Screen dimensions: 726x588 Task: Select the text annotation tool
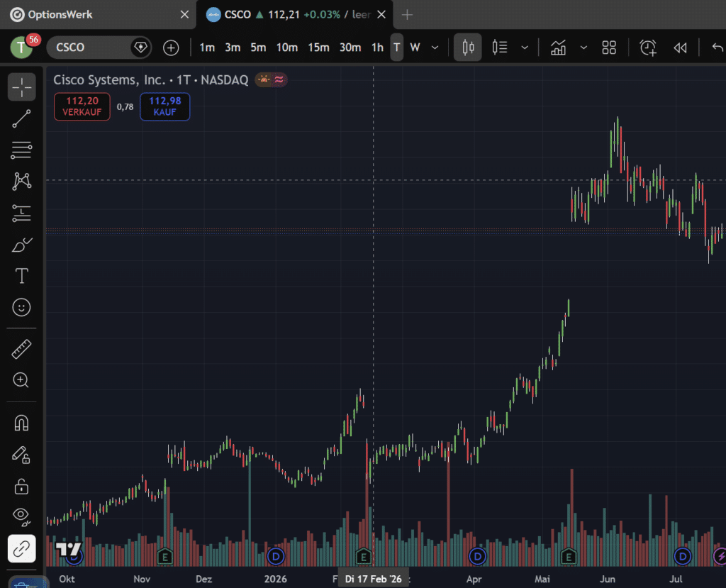[x=21, y=276]
